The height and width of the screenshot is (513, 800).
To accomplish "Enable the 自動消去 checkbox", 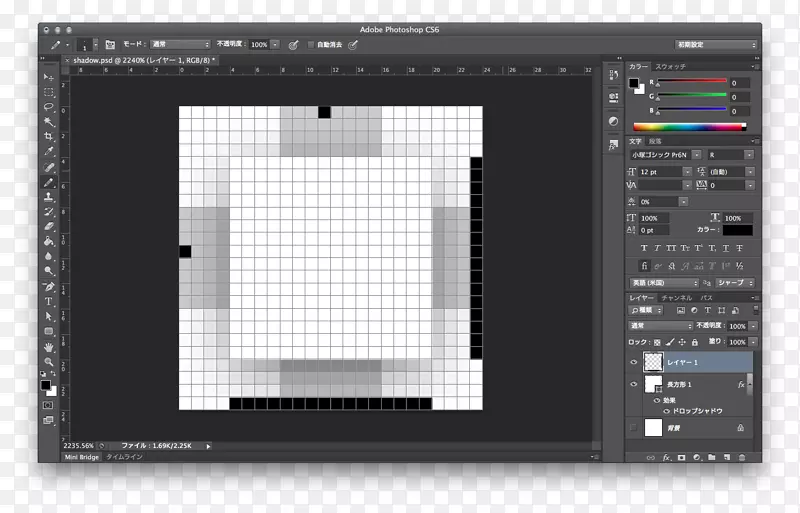I will click(x=311, y=45).
